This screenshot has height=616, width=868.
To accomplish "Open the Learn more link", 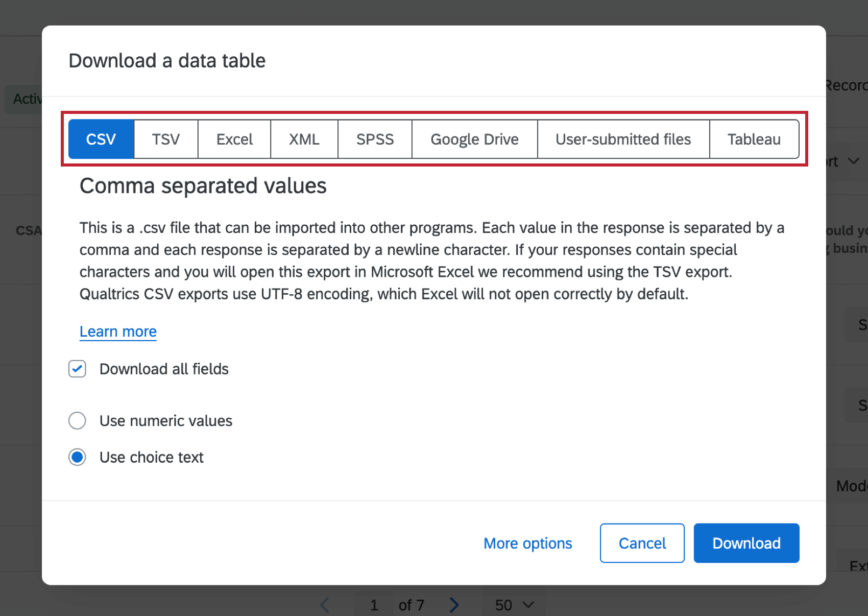I will pyautogui.click(x=118, y=331).
